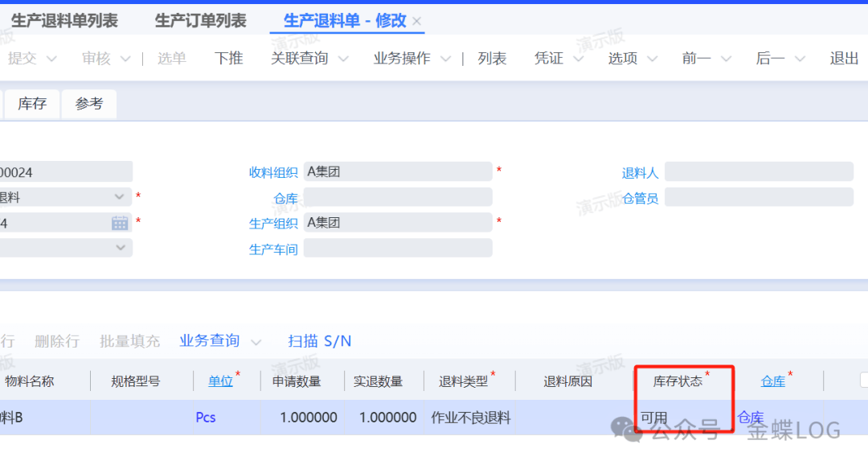The width and height of the screenshot is (868, 465).
Task: Click the 扫描 S/N button
Action: click(x=320, y=341)
